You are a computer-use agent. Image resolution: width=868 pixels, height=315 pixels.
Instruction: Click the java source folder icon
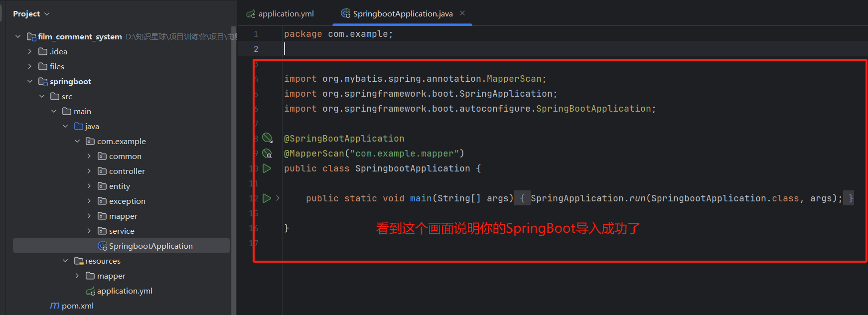[x=79, y=127]
